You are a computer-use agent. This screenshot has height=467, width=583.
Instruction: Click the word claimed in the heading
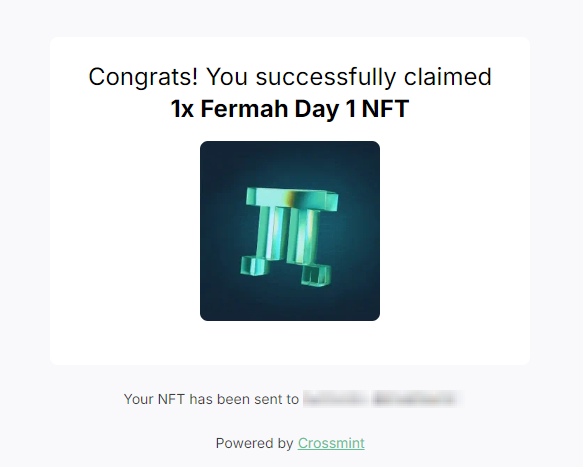pyautogui.click(x=448, y=77)
